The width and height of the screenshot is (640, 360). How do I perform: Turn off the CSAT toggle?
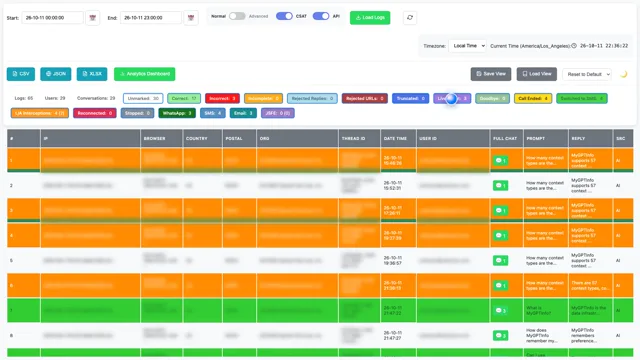tap(284, 16)
